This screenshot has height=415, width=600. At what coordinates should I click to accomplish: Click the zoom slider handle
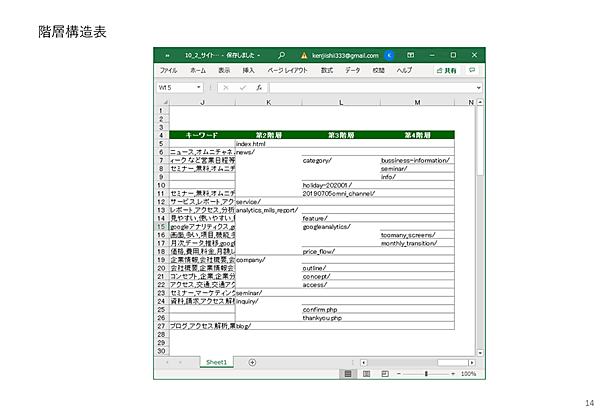click(x=428, y=373)
